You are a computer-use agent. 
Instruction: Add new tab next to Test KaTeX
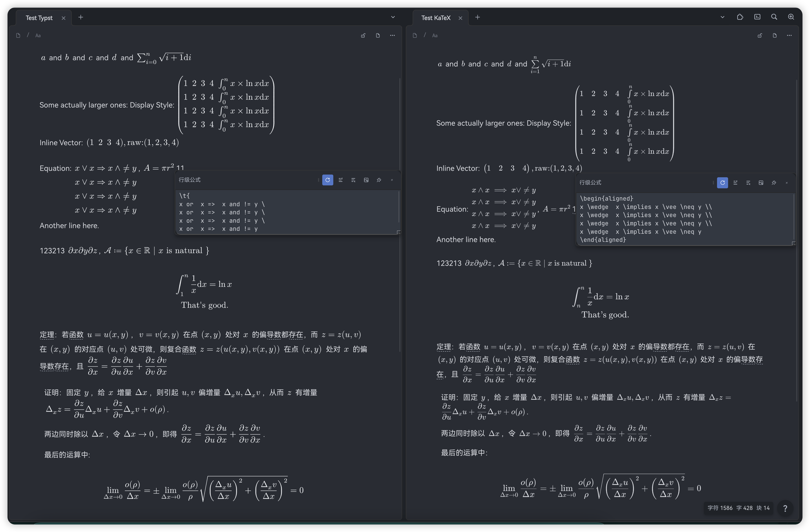click(x=478, y=17)
